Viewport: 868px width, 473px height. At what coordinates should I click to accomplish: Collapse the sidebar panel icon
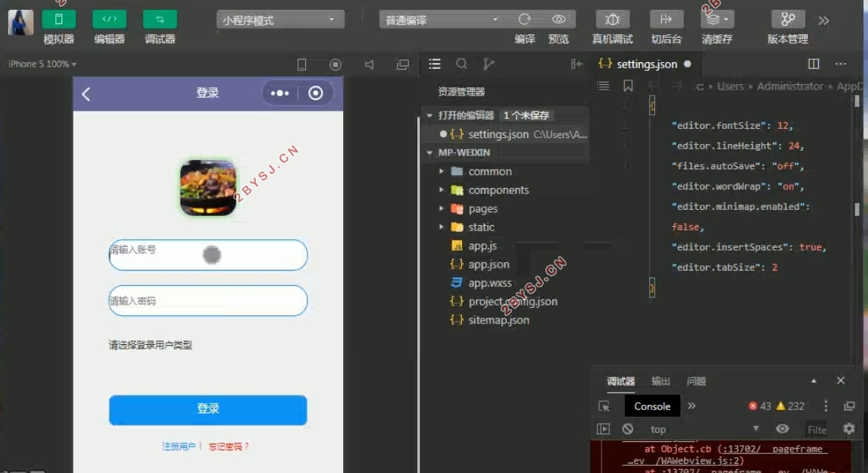click(576, 64)
